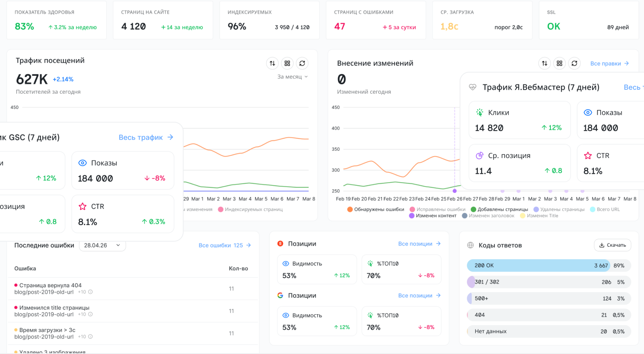The image size is (644, 354).
Task: Click sort arrows icon in Внесение изменений panel
Action: [544, 63]
